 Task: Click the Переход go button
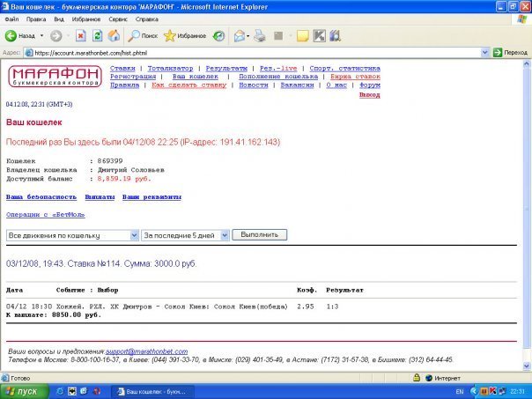pos(510,53)
